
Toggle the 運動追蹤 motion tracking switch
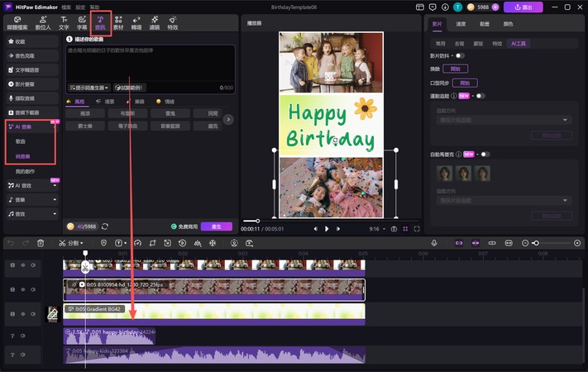tap(480, 96)
